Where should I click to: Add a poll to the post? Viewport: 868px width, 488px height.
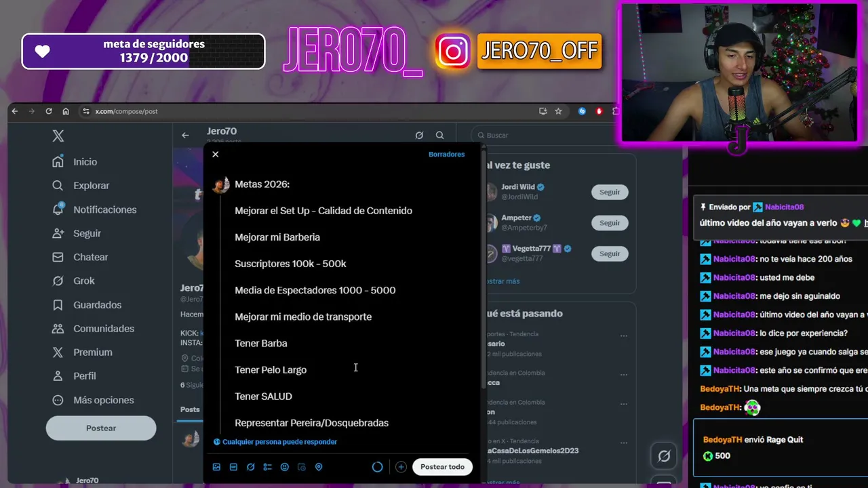[267, 467]
